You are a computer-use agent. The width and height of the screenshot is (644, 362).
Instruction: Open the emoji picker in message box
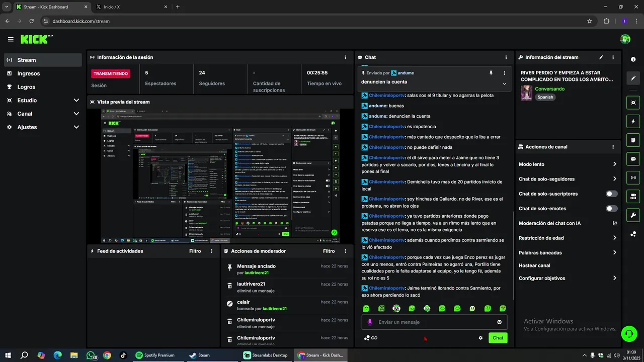point(500,322)
